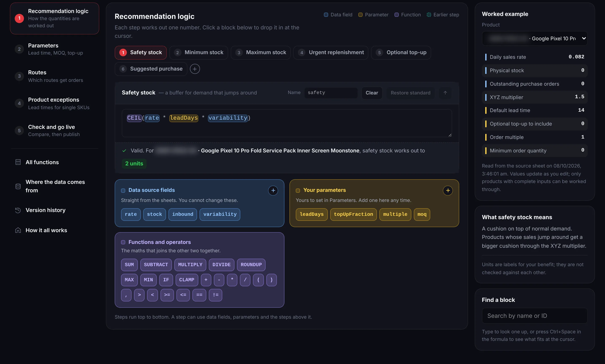The image size is (605, 364).
Task: Click Restore standard
Action: pos(410,93)
